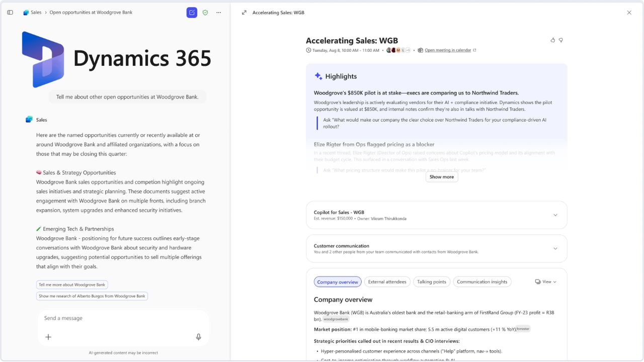Click the user prompt message bubble

(127, 97)
